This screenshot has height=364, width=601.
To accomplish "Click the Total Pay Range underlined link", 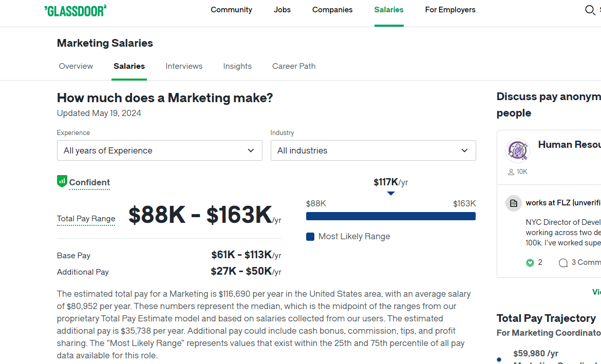I will [86, 219].
